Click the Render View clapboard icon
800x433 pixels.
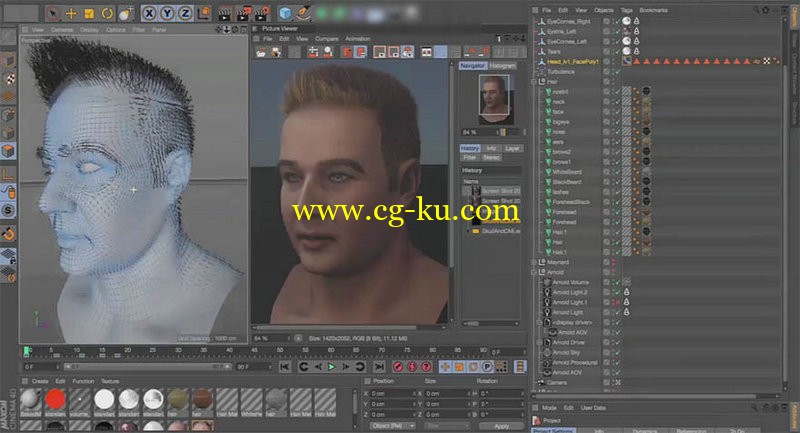[x=224, y=14]
